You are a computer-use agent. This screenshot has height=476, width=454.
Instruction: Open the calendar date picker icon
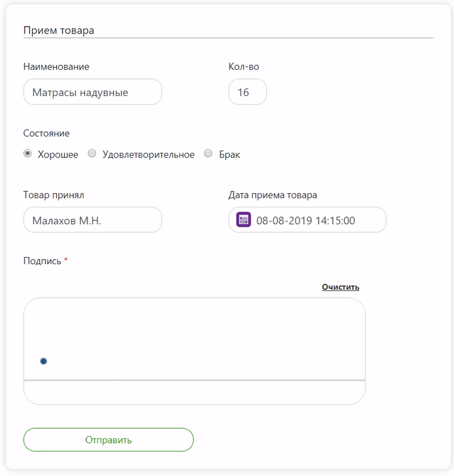point(243,220)
